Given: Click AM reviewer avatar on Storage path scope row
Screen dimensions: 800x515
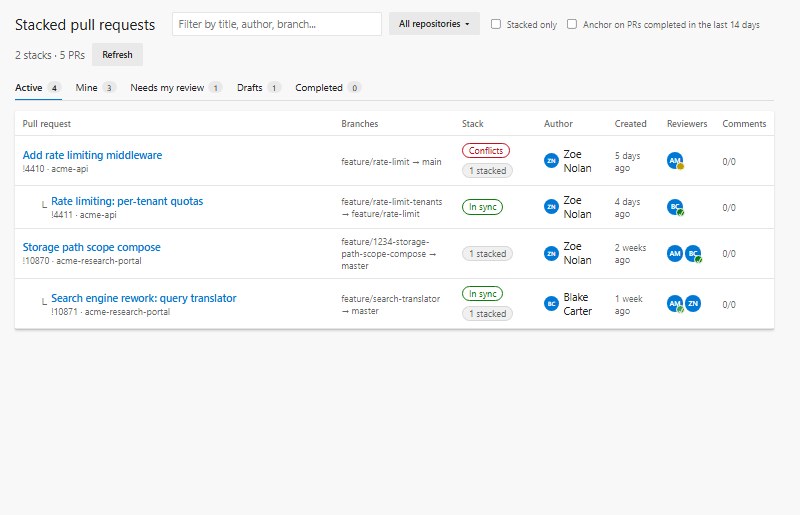Looking at the screenshot, I should coord(675,253).
